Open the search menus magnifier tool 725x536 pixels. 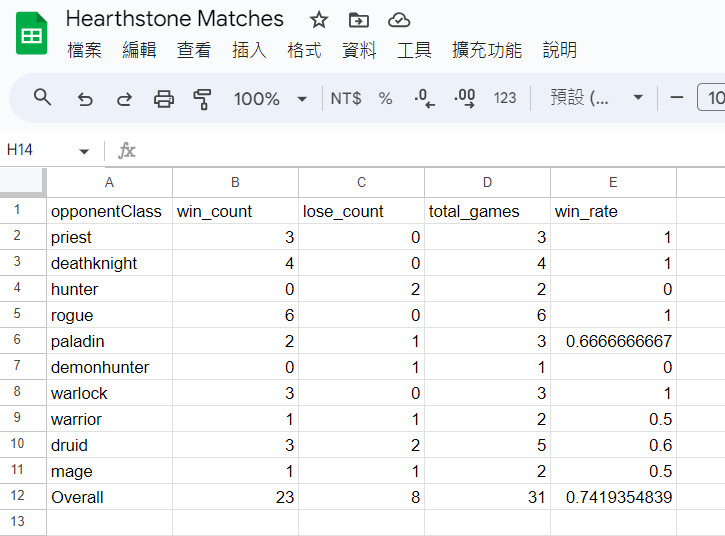coord(43,98)
